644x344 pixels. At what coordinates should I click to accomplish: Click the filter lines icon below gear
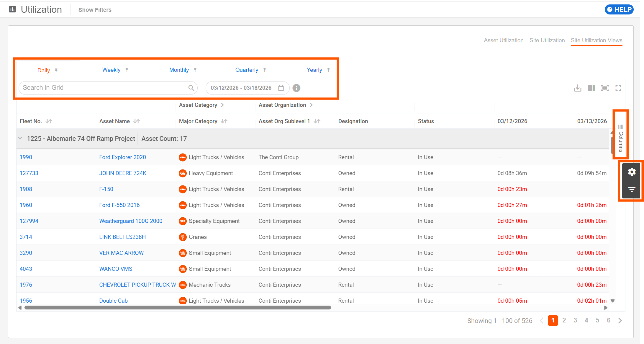point(631,189)
